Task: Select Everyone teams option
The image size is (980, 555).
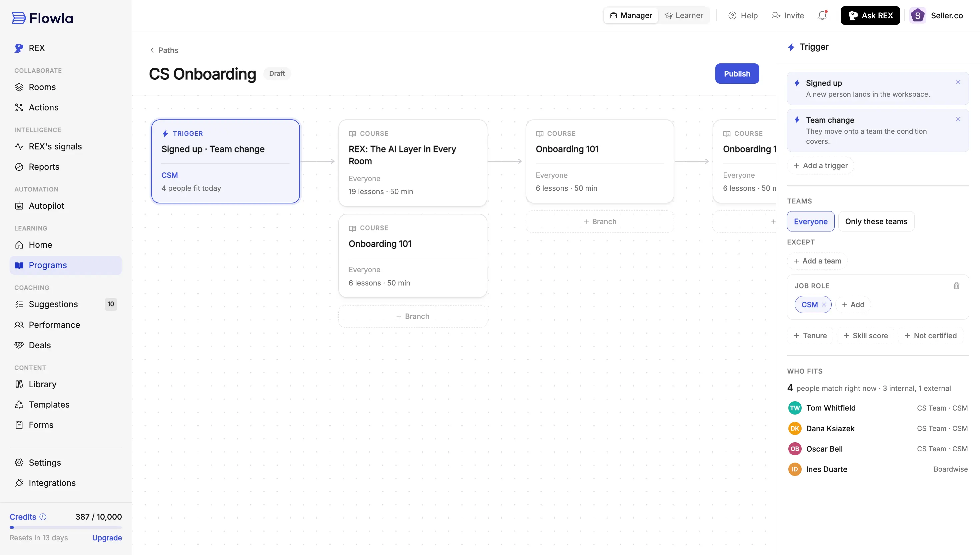Action: pos(811,221)
